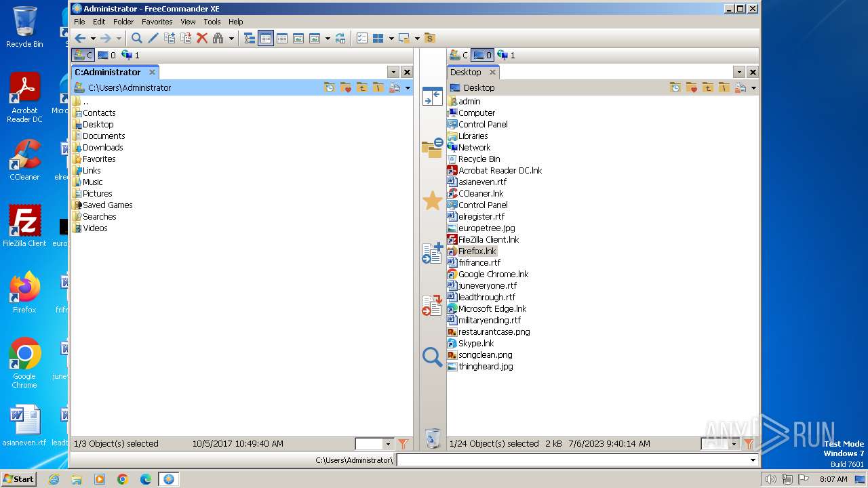Screen dimensions: 868x488
Task: Click the Start button
Action: (19, 479)
